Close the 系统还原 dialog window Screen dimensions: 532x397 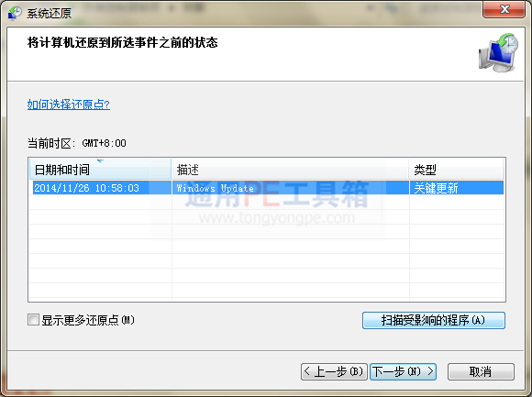504,9
